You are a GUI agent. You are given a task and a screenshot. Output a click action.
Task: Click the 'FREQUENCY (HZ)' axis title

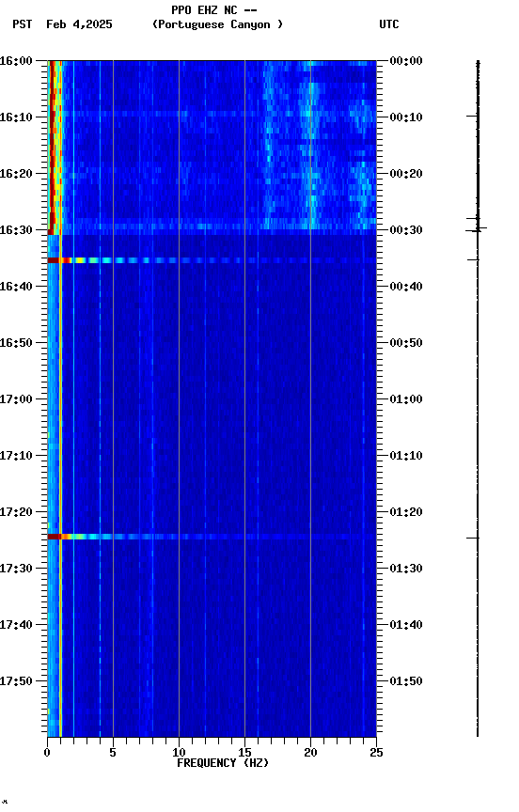click(223, 763)
